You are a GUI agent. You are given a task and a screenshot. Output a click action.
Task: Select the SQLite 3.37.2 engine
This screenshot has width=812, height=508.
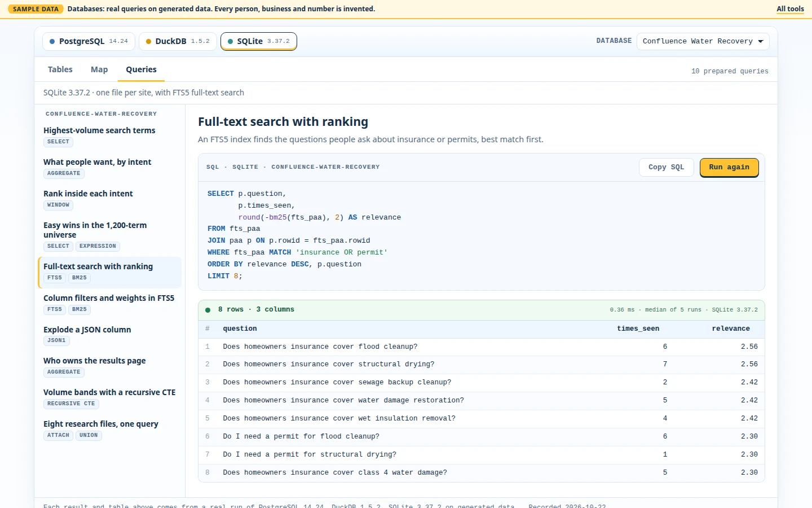tap(259, 41)
